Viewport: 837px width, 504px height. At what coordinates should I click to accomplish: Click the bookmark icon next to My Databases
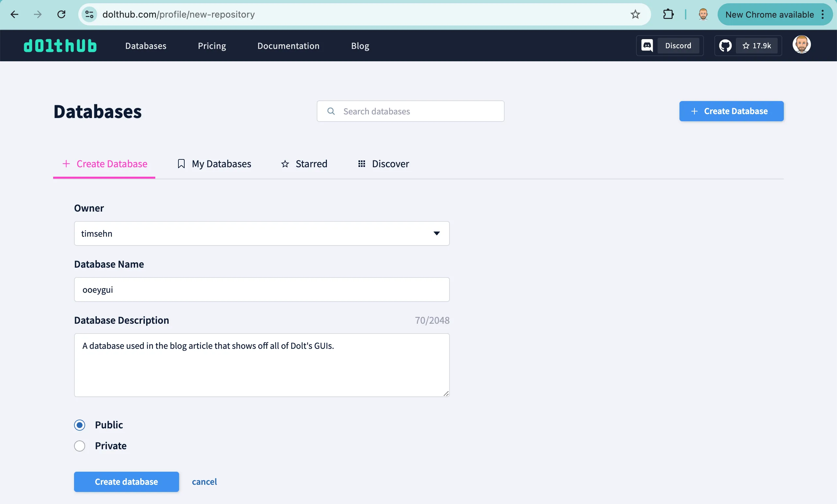click(181, 164)
